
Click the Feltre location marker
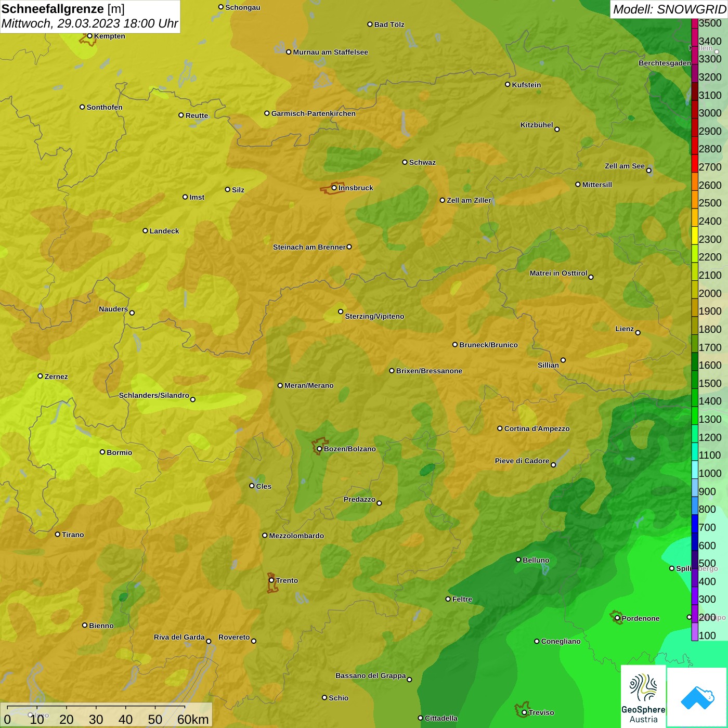[448, 599]
